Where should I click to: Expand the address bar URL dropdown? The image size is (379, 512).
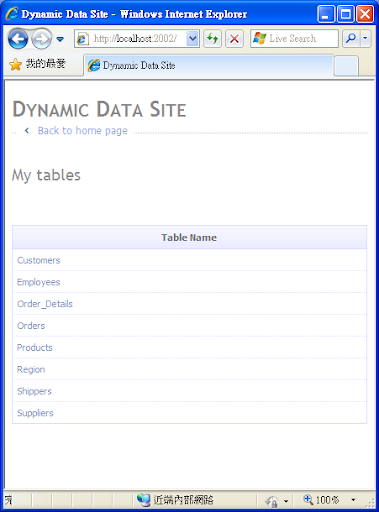pos(193,39)
